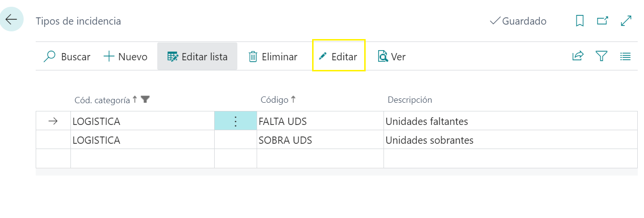The image size is (644, 218).
Task: Open Código column header sort options
Action: click(x=274, y=100)
